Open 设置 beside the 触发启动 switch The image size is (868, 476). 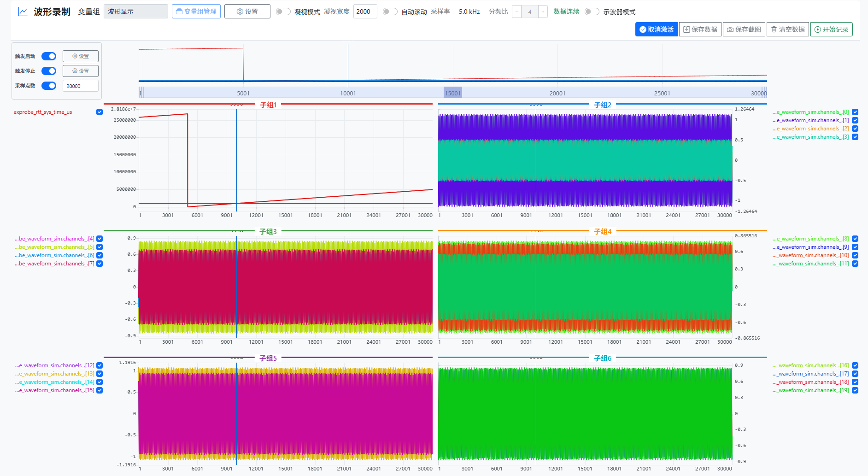coord(81,56)
